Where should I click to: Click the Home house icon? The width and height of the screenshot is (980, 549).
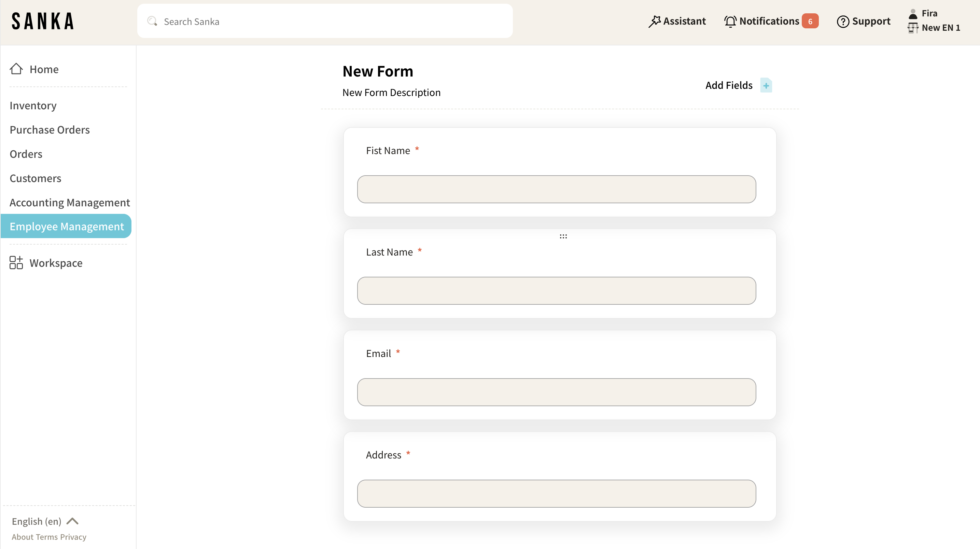point(16,69)
